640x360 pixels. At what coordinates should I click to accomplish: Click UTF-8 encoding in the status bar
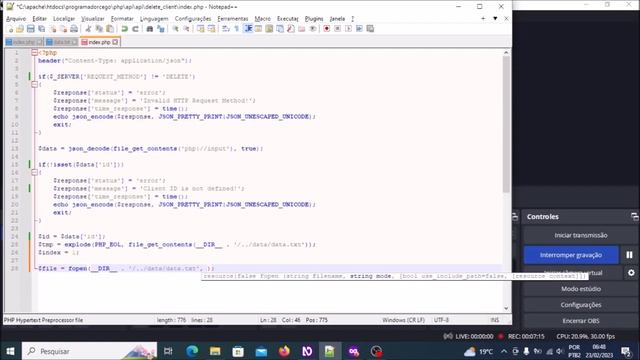441,320
